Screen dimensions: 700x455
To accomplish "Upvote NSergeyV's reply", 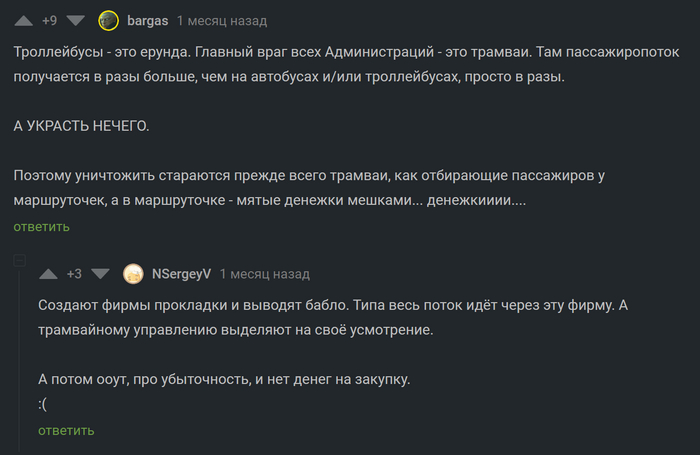I will click(x=48, y=274).
